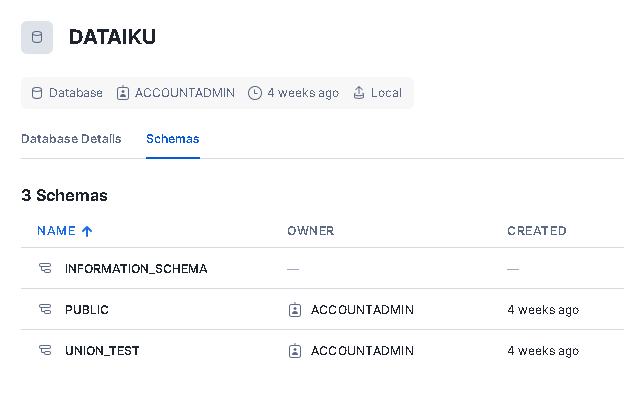The width and height of the screenshot is (624, 400).
Task: Open the UNION_TEST schema
Action: [x=102, y=351]
